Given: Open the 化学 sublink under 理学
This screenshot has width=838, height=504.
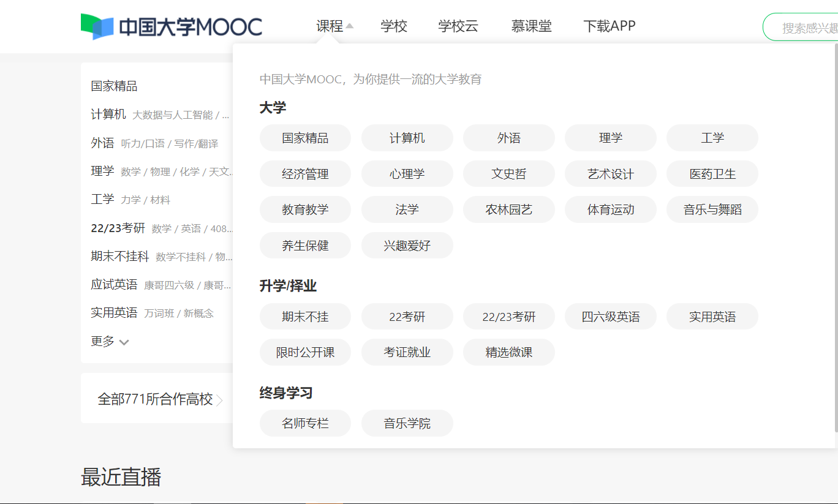Looking at the screenshot, I should point(190,171).
